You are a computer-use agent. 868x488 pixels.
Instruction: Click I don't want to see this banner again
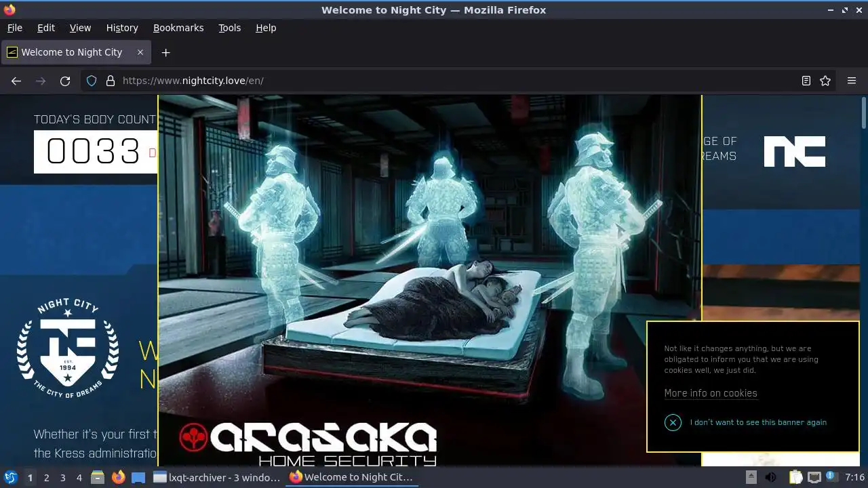coord(758,422)
